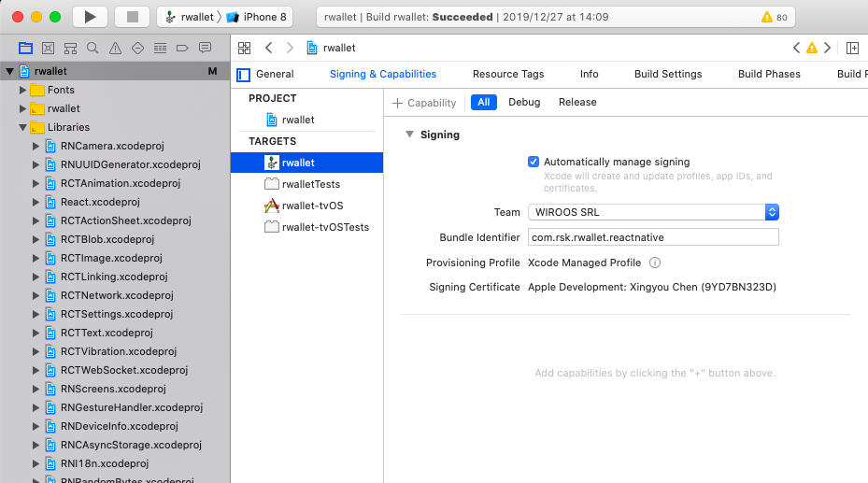
Task: Open related items grid menu icon
Action: tap(244, 49)
